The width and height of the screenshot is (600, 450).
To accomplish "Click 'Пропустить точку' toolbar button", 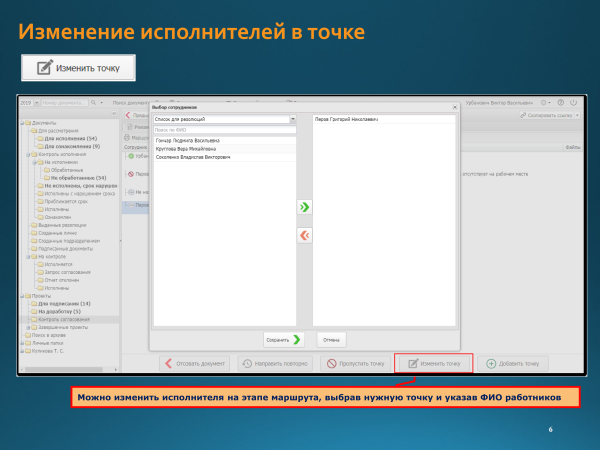I will [x=351, y=363].
